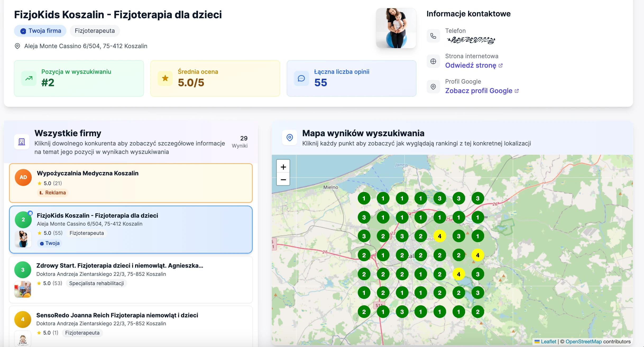Click the website globe icon
The image size is (644, 347).
(434, 61)
